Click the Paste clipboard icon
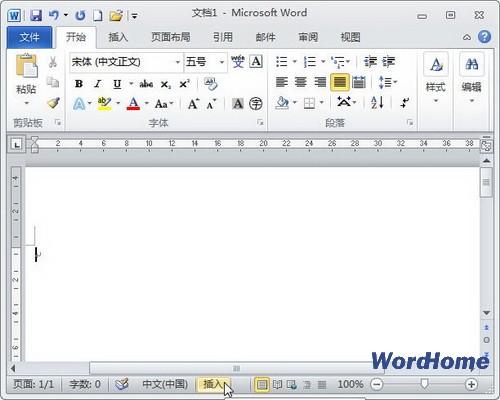 coord(26,65)
